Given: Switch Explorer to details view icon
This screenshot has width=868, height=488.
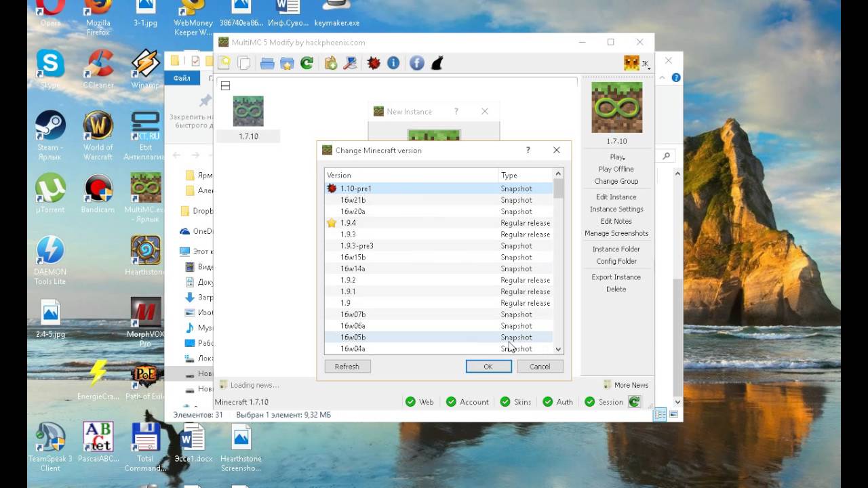Looking at the screenshot, I should click(x=659, y=415).
